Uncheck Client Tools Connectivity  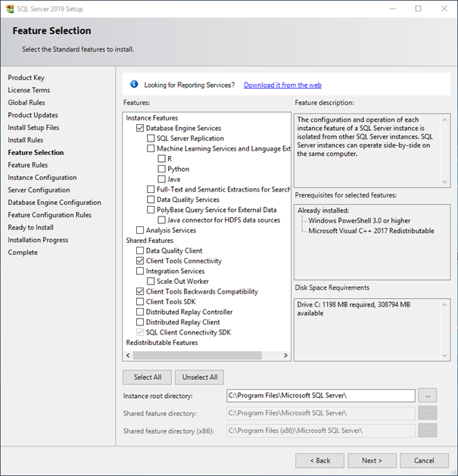[140, 261]
